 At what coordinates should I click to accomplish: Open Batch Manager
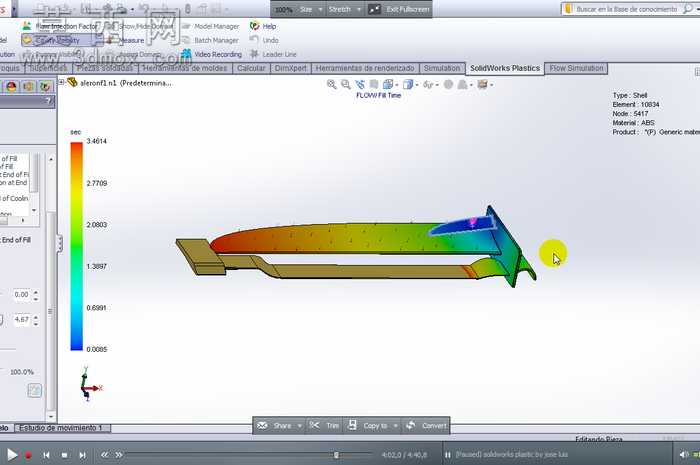[x=211, y=40]
